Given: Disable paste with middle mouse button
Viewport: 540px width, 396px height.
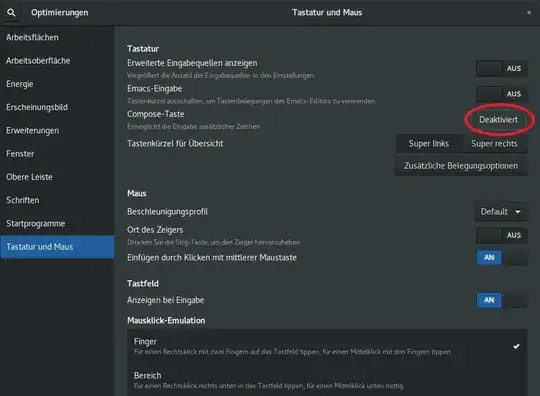Looking at the screenshot, I should (501, 257).
